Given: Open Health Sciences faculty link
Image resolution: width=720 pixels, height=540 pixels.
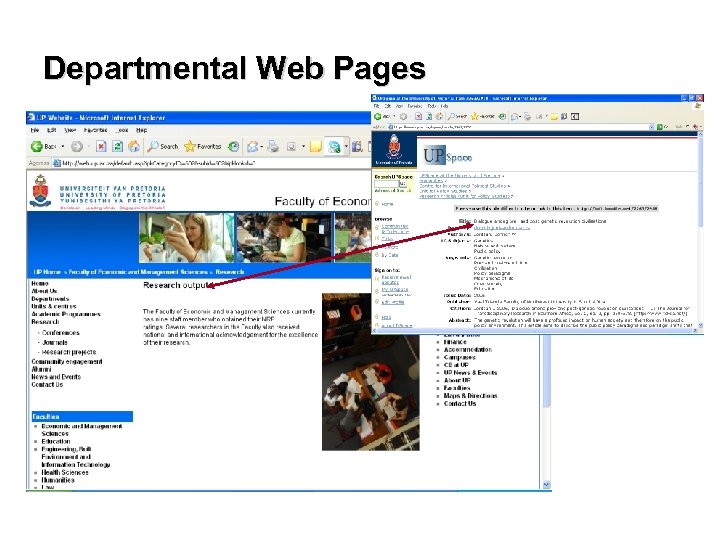Looking at the screenshot, I should pos(65,472).
